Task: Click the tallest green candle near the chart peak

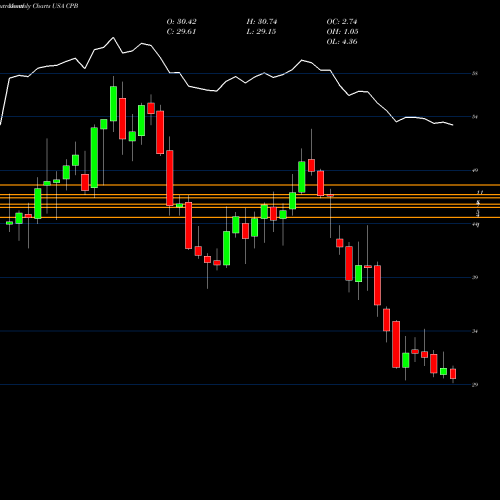Action: click(x=94, y=158)
